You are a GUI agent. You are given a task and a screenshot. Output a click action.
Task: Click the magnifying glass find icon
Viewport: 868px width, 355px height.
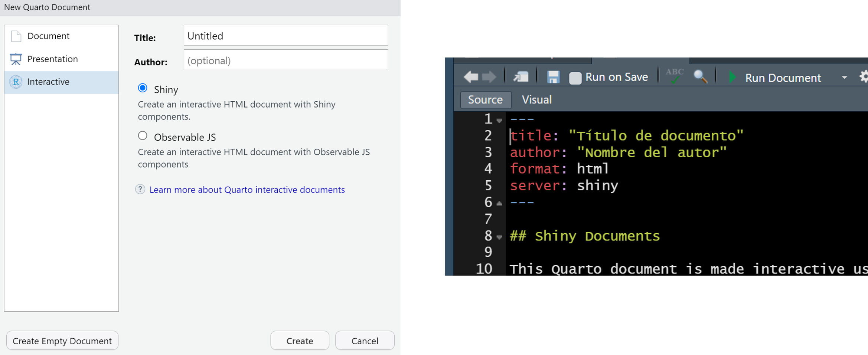tap(700, 77)
